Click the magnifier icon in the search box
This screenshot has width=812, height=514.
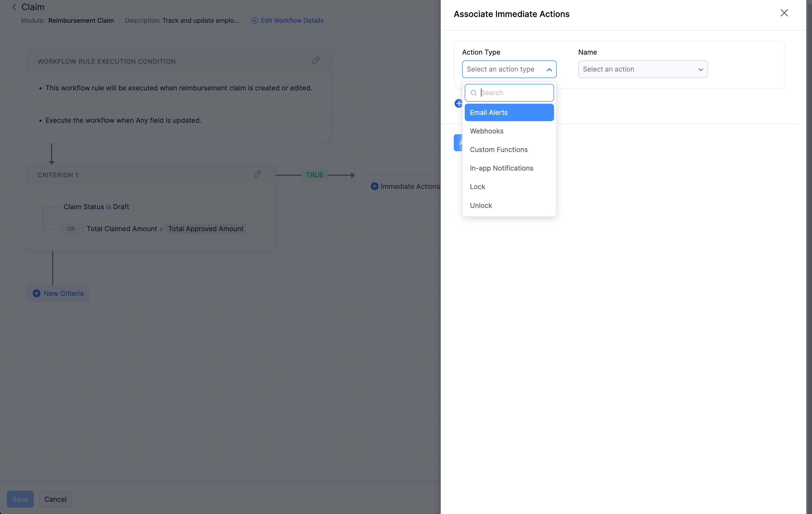473,93
